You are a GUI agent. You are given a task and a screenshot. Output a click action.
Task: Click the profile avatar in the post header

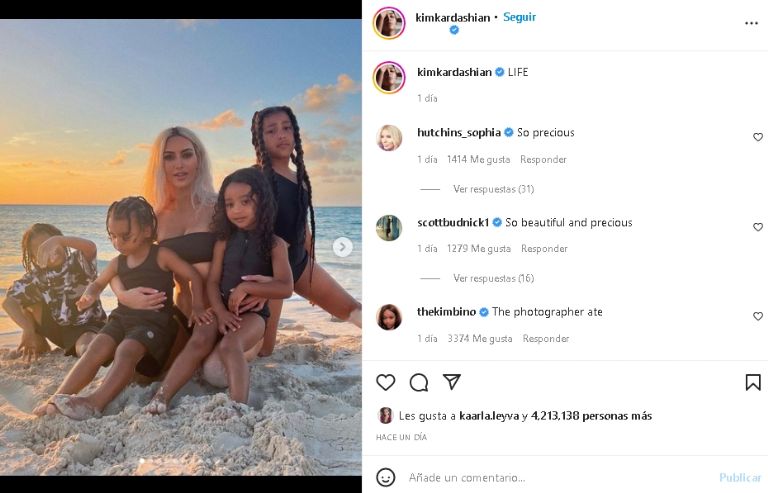[389, 23]
